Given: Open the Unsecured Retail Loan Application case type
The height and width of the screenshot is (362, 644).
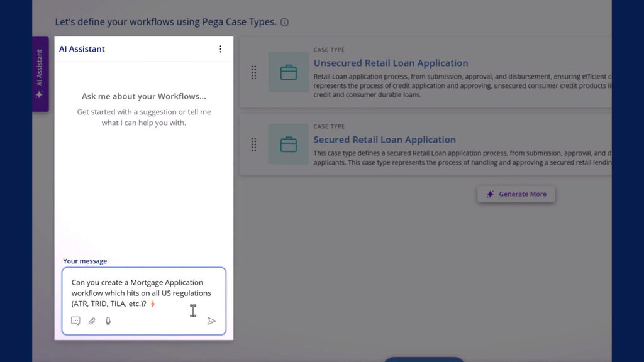Looking at the screenshot, I should pos(390,63).
